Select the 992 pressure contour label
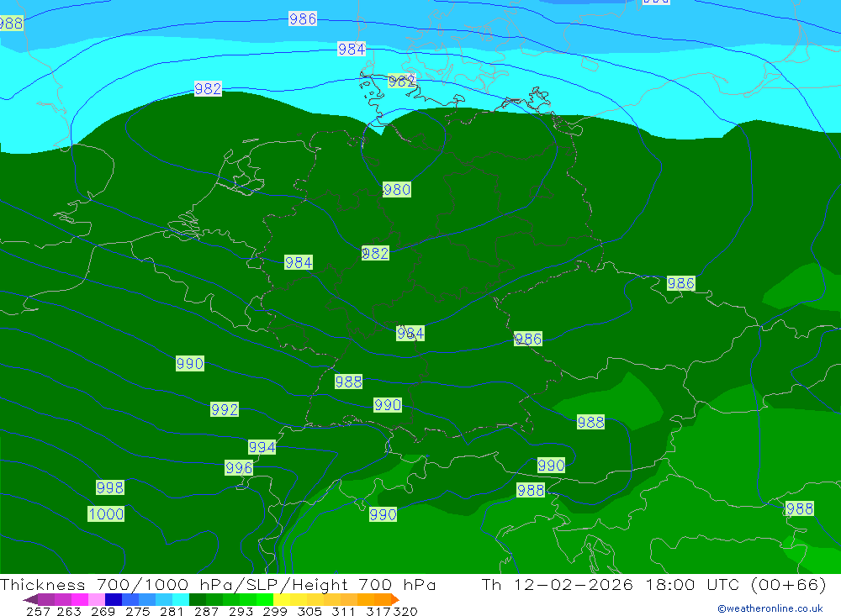Viewport: 841px width, 616px height. 225,409
